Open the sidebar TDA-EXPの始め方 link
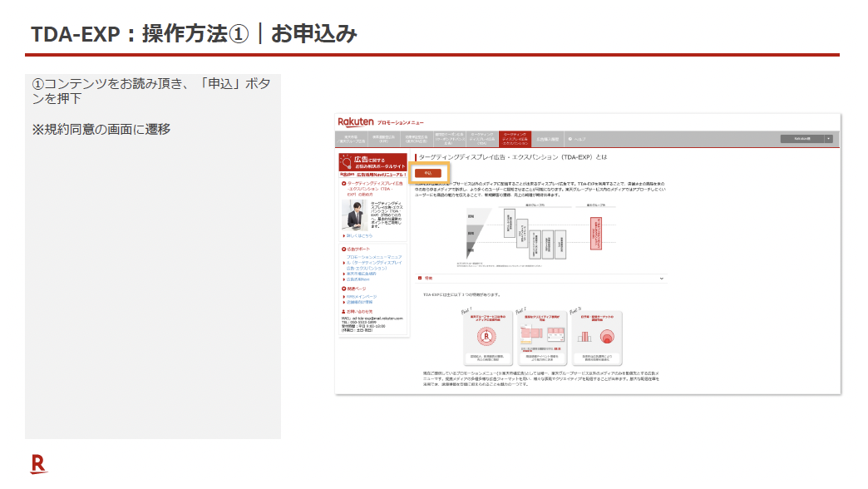 [375, 189]
